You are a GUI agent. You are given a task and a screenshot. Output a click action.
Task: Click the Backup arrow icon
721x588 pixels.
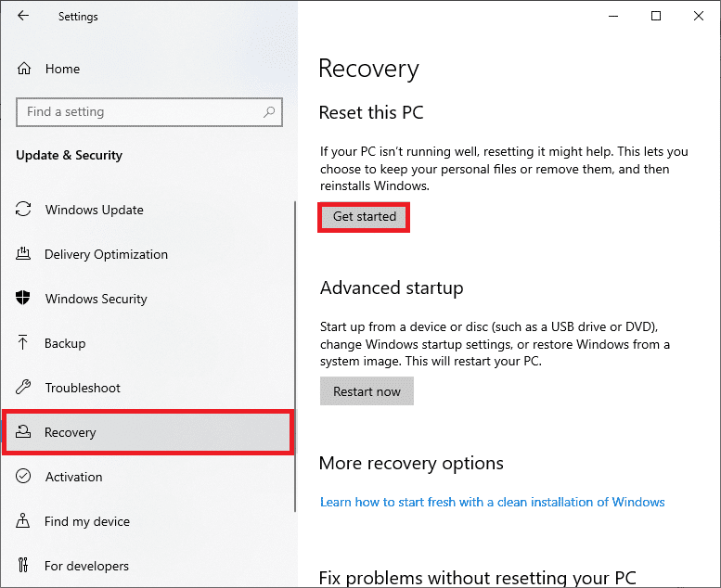point(24,343)
